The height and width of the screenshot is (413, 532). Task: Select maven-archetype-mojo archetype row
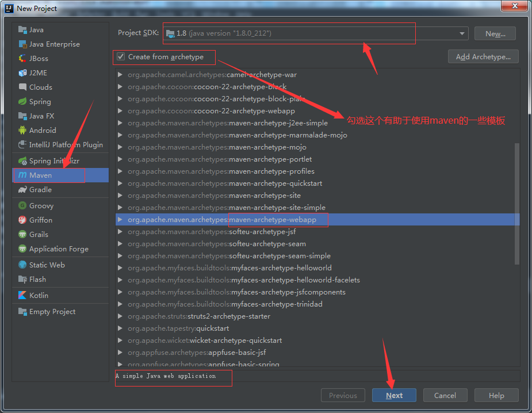(317, 147)
